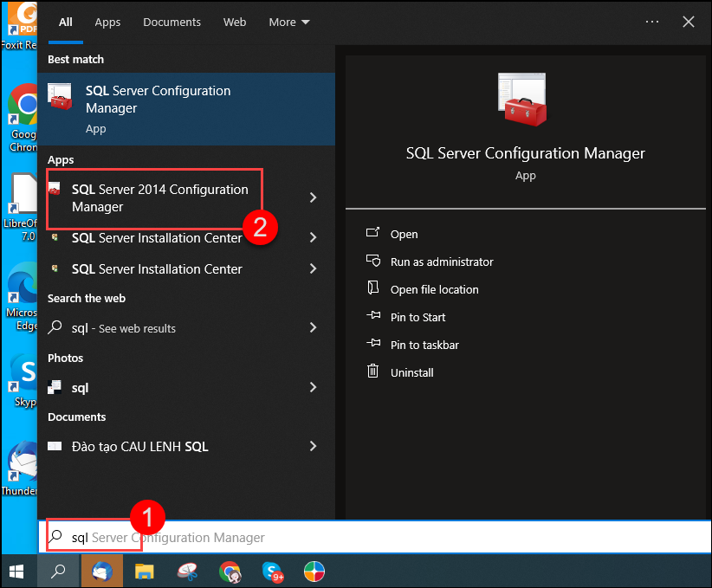
Task: Switch to the Documents filter tab
Action: click(x=172, y=23)
